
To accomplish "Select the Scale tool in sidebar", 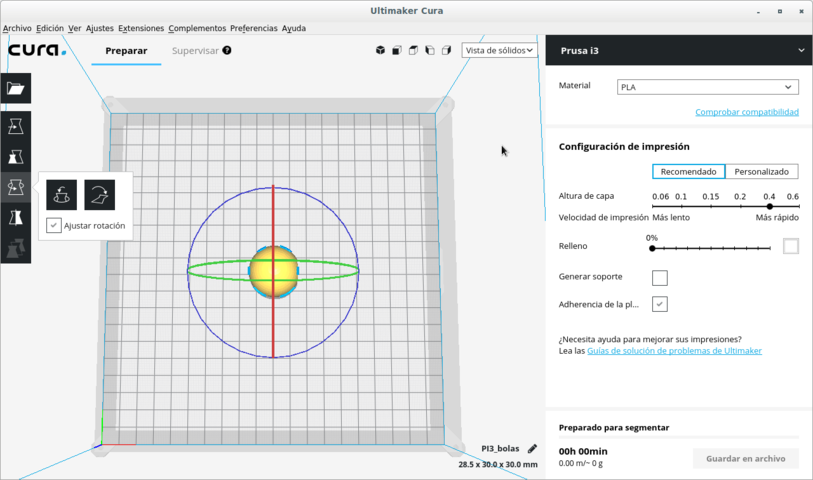I will pyautogui.click(x=16, y=157).
